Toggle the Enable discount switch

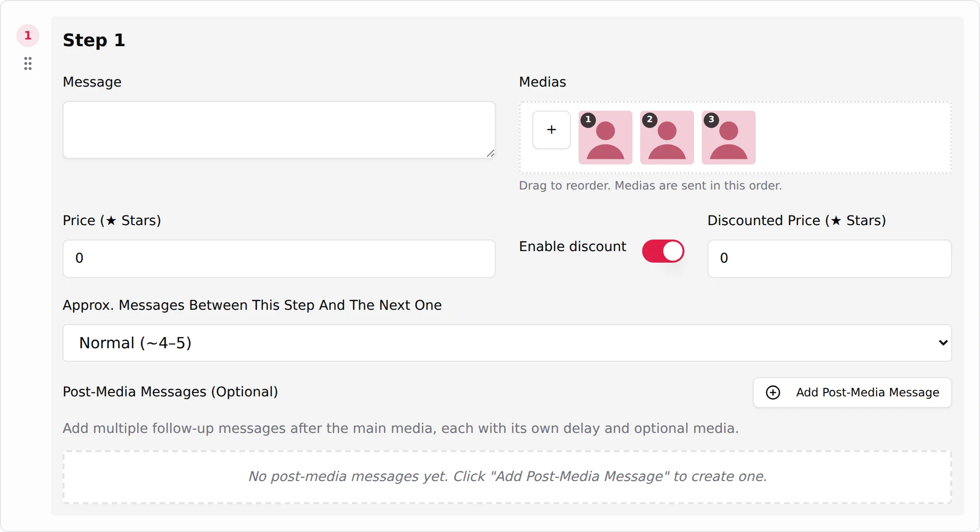click(x=663, y=251)
